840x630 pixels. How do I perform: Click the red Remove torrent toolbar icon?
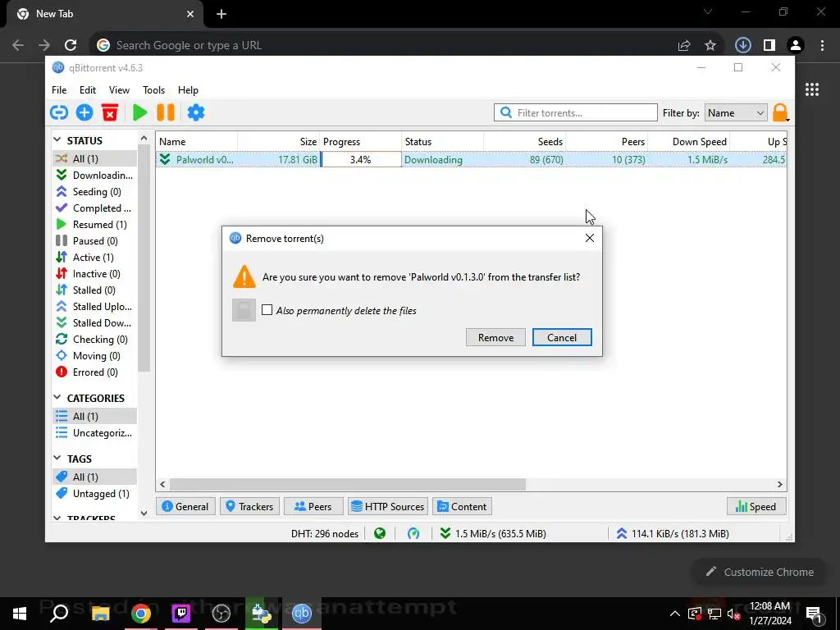[110, 112]
